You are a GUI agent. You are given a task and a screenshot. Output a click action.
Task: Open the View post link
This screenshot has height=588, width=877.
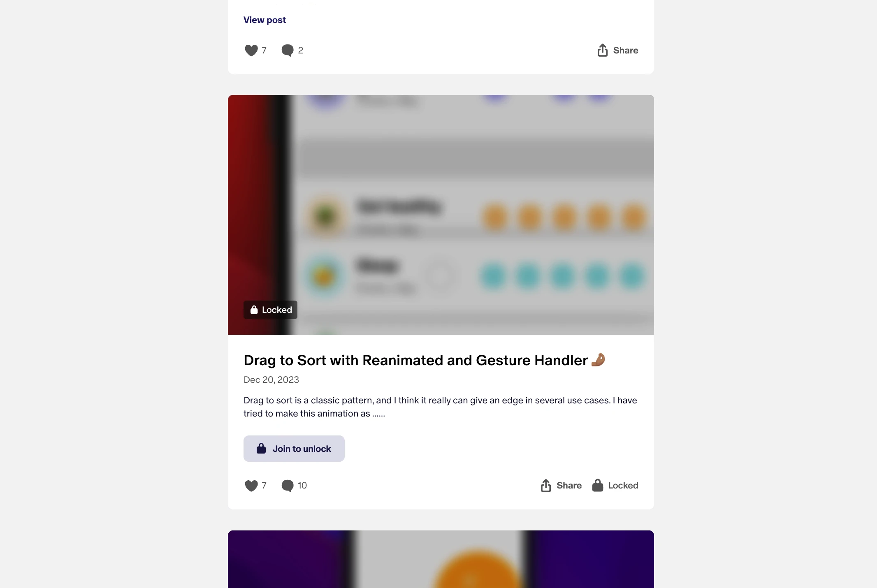coord(264,20)
